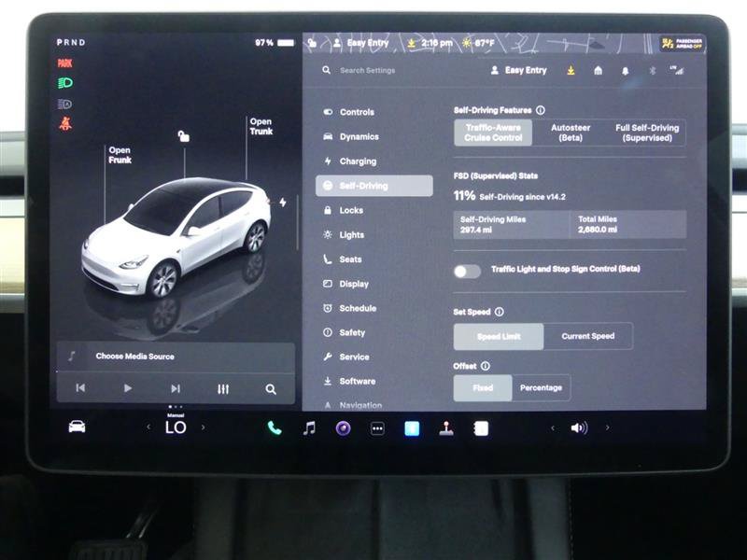747x560 pixels.
Task: Open Easy Entry profile dropdown in settings header
Action: pyautogui.click(x=518, y=71)
